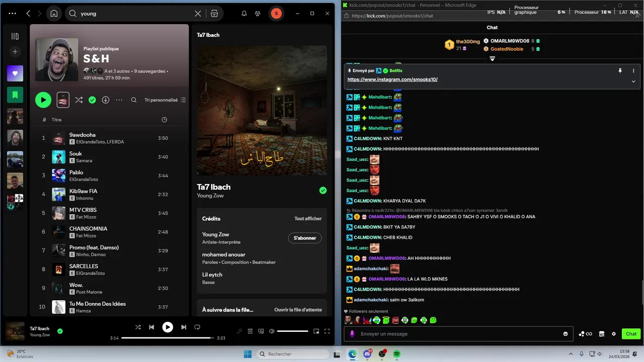The image size is (644, 362).
Task: Open Spotify Home
Action: coord(54,14)
